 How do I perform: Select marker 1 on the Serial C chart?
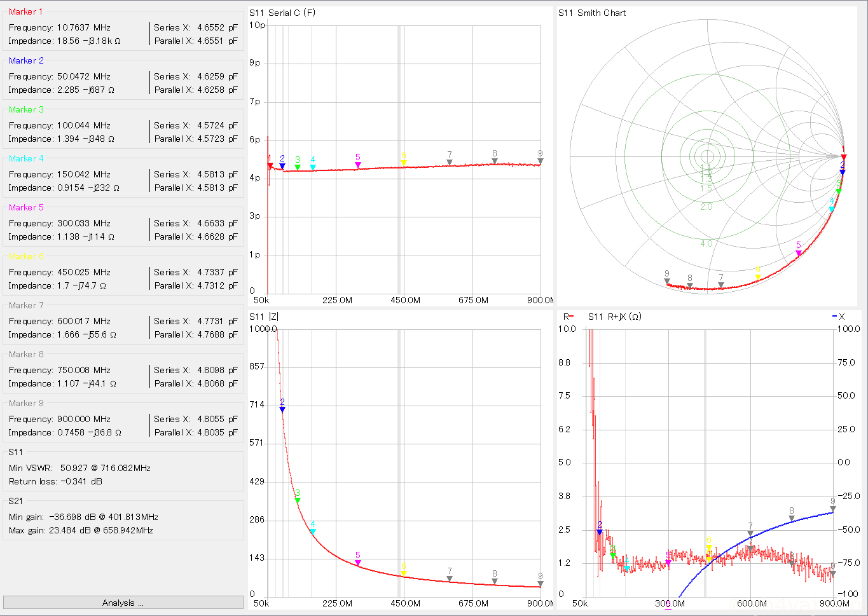tap(270, 165)
